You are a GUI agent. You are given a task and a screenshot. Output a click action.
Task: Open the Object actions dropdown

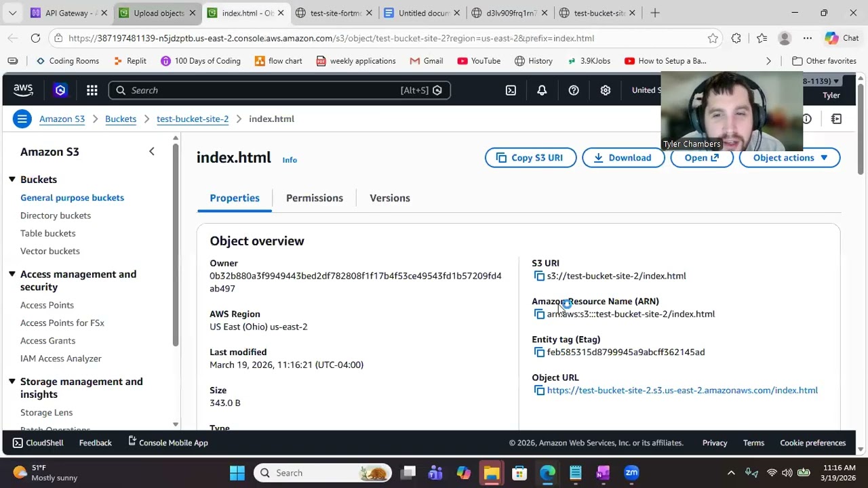[790, 158]
